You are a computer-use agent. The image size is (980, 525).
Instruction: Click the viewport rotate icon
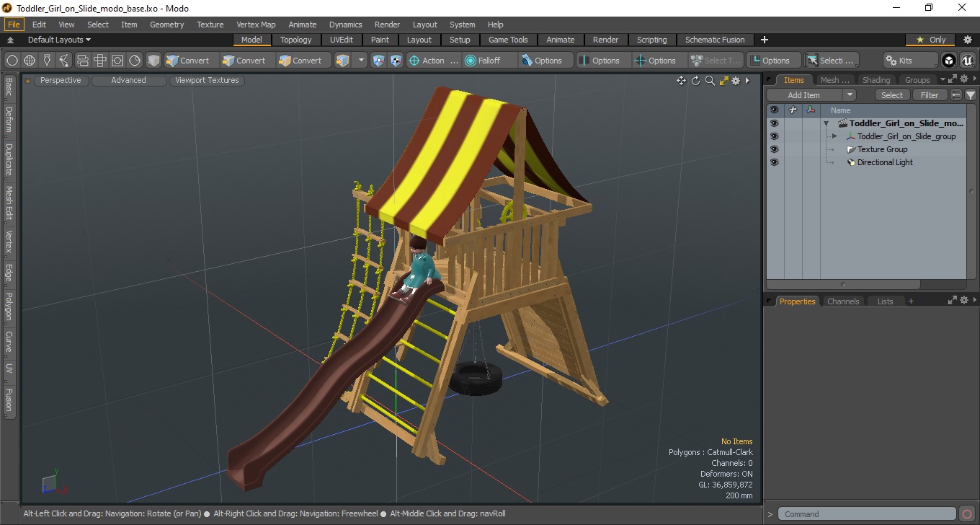pyautogui.click(x=695, y=81)
